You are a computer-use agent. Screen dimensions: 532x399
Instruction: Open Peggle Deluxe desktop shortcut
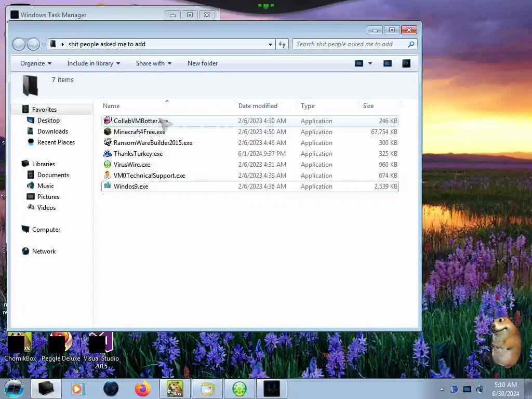(x=61, y=347)
